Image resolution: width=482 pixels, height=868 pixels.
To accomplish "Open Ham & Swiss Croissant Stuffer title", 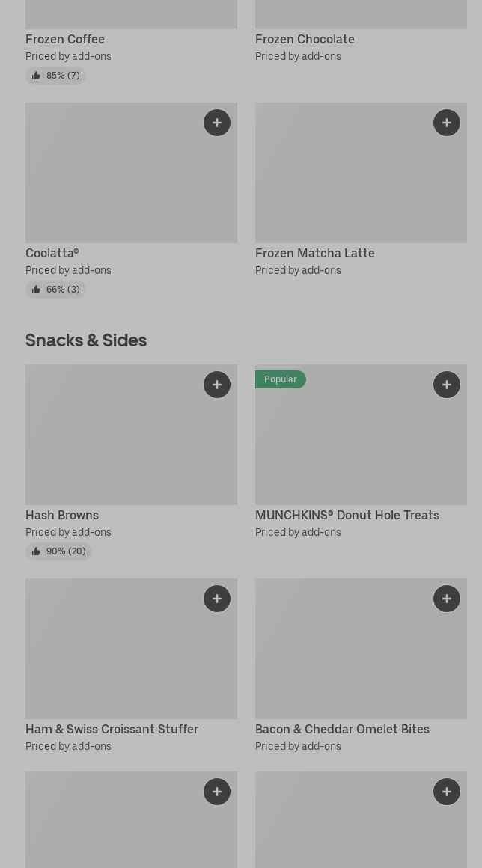I will (112, 729).
